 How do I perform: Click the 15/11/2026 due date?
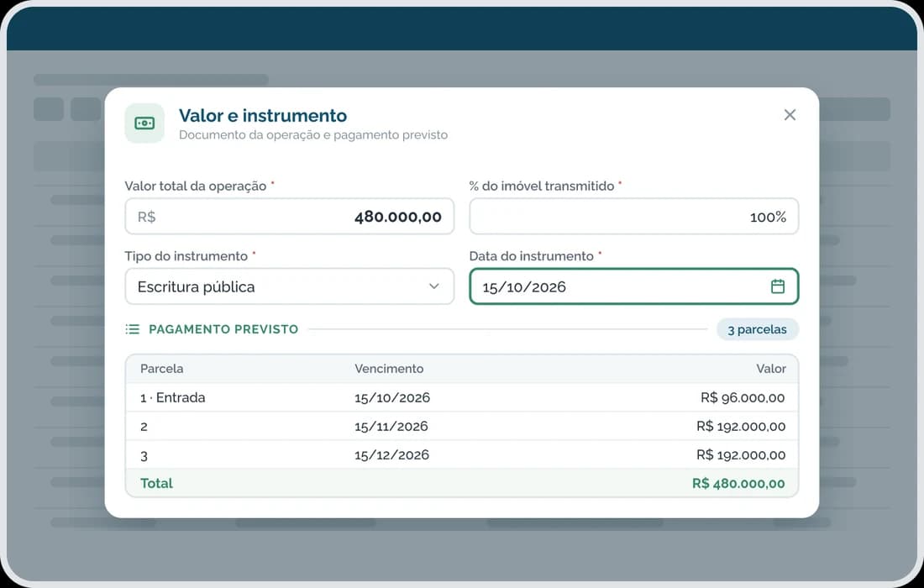391,427
